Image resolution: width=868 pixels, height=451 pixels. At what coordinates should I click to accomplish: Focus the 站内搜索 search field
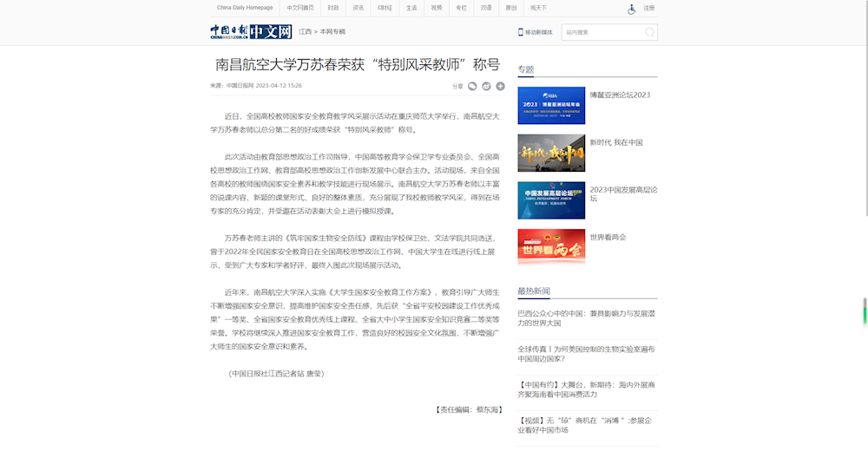(603, 32)
